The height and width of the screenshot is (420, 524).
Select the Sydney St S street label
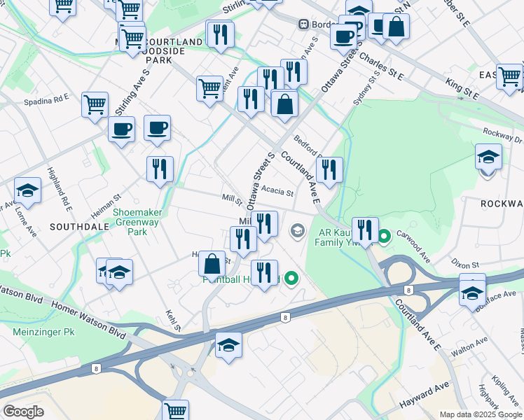click(366, 87)
